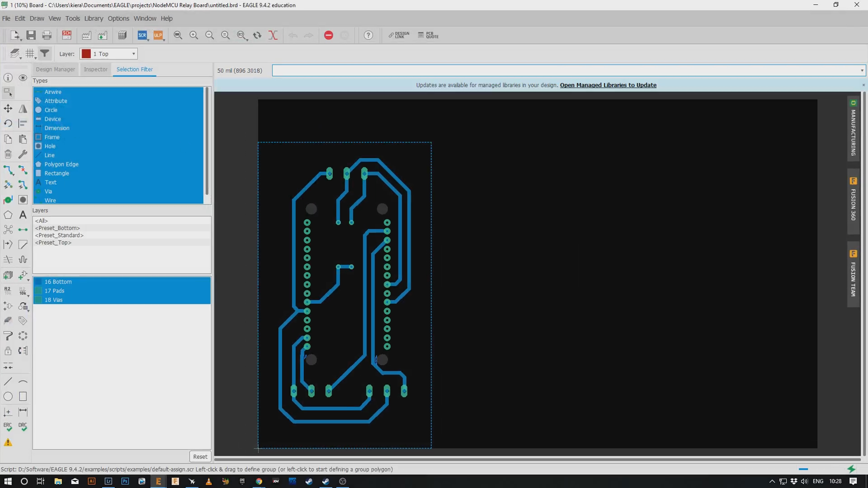Toggle Airwire in the Types list
The image size is (868, 488).
pyautogui.click(x=118, y=92)
